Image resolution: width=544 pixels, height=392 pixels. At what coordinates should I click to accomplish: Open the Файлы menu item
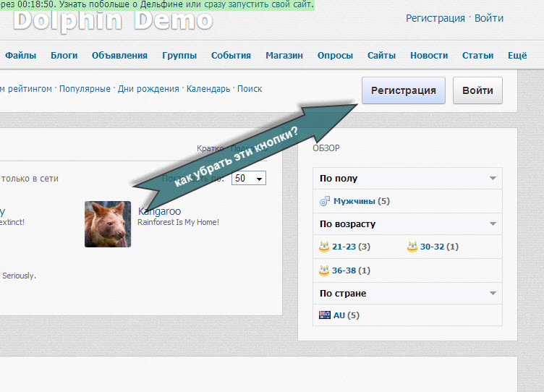coord(21,56)
